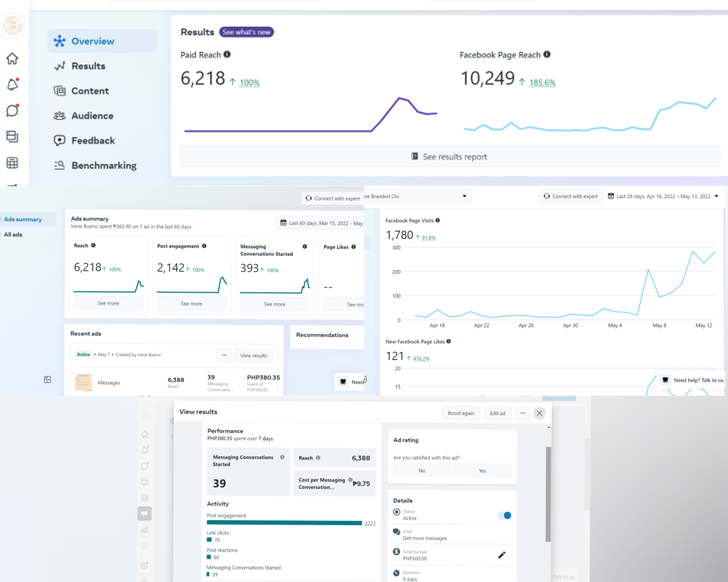Click the Home icon in left sidebar
The width and height of the screenshot is (728, 582).
point(12,59)
